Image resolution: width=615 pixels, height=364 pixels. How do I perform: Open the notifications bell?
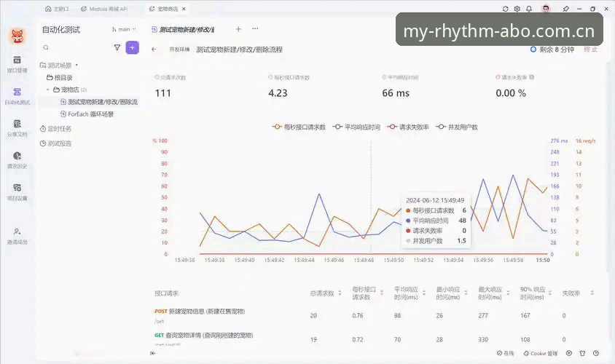529,9
